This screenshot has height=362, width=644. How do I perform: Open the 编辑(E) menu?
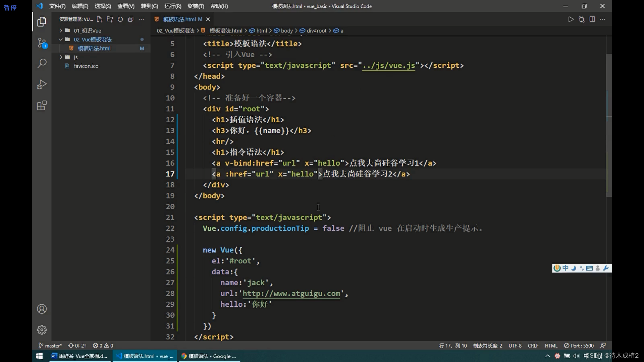[x=80, y=6]
